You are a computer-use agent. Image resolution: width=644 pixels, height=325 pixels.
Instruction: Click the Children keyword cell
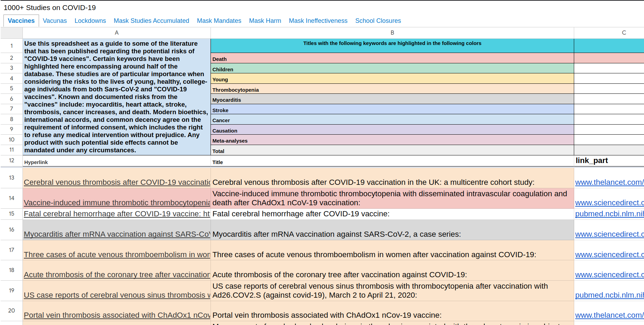tap(392, 68)
